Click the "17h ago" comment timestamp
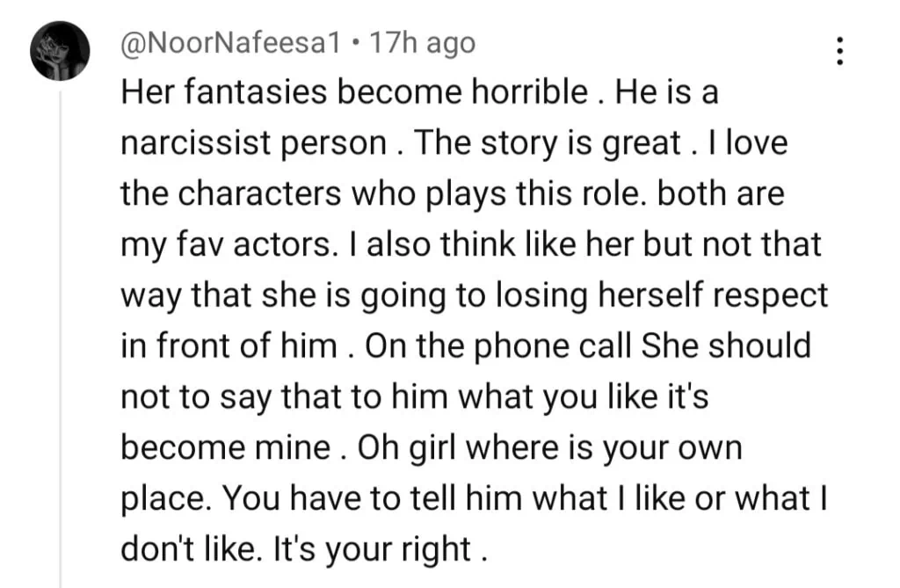The height and width of the screenshot is (588, 900). pyautogui.click(x=422, y=42)
